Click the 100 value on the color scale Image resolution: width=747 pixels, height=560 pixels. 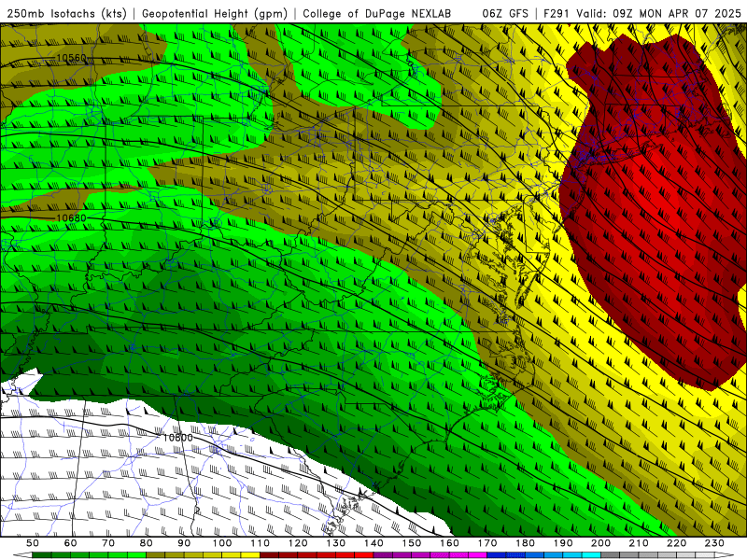click(x=222, y=543)
